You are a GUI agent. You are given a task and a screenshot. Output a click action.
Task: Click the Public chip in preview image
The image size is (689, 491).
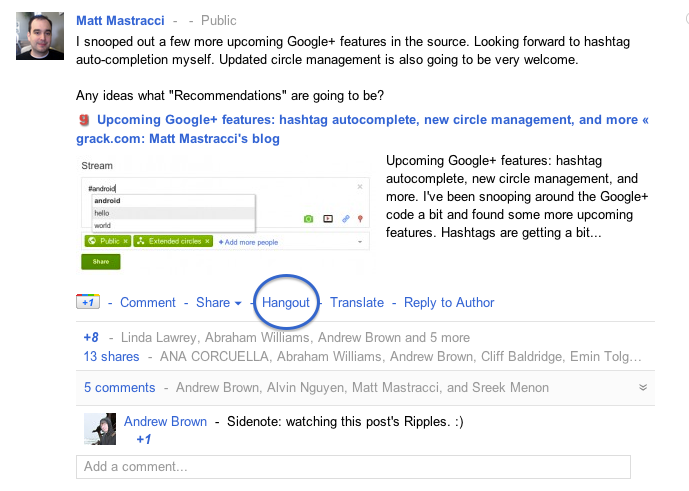[x=108, y=241]
